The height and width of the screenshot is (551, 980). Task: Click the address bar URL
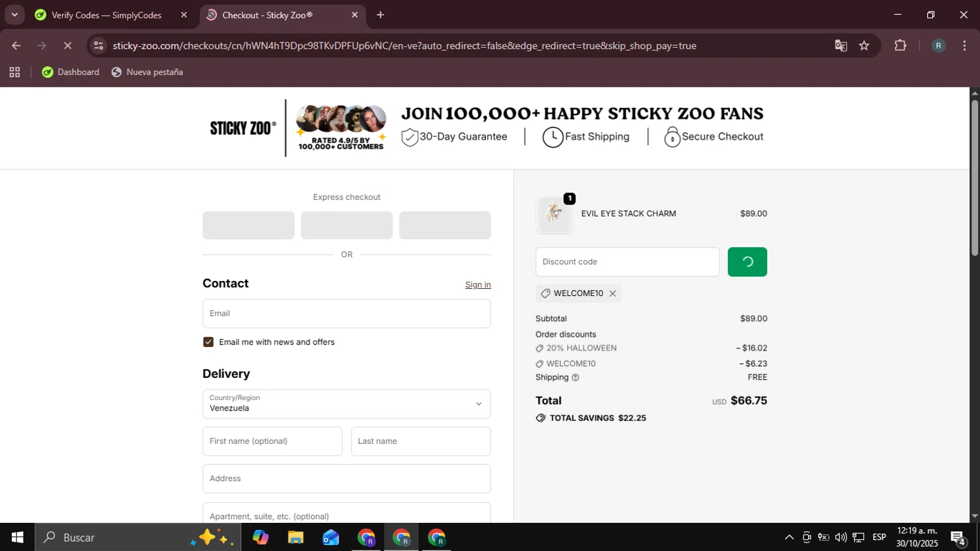click(x=404, y=46)
